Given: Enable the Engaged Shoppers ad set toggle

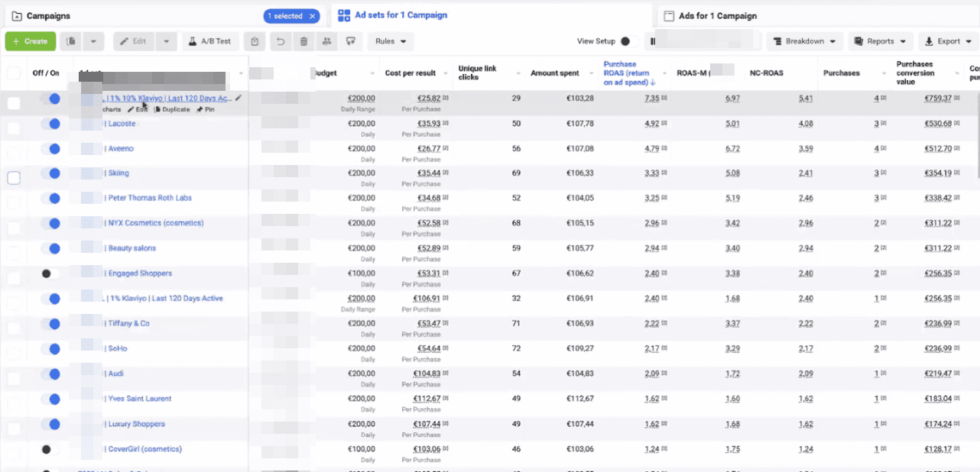Looking at the screenshot, I should tap(50, 273).
